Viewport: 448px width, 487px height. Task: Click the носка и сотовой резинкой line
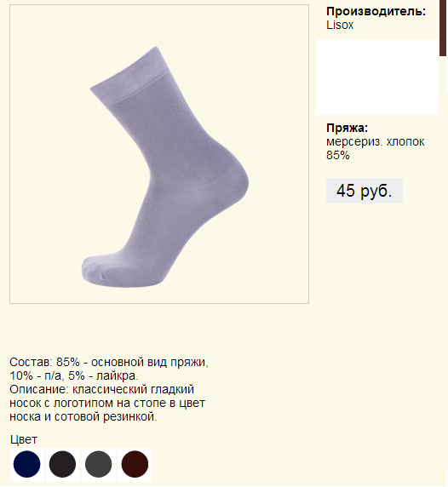click(x=83, y=417)
